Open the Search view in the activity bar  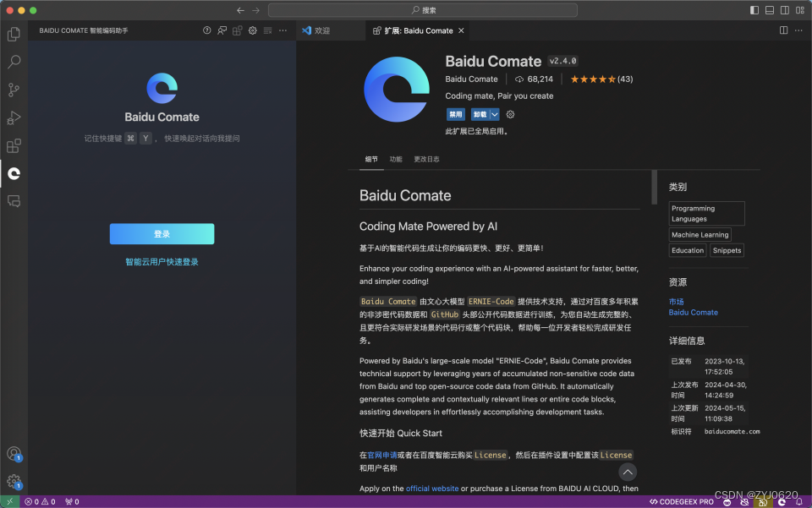pyautogui.click(x=14, y=62)
